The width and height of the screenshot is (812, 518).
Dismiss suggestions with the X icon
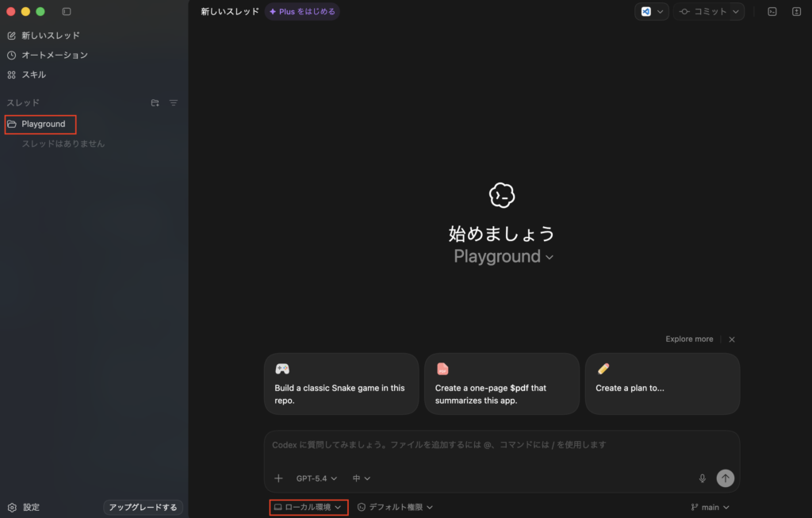pos(732,340)
